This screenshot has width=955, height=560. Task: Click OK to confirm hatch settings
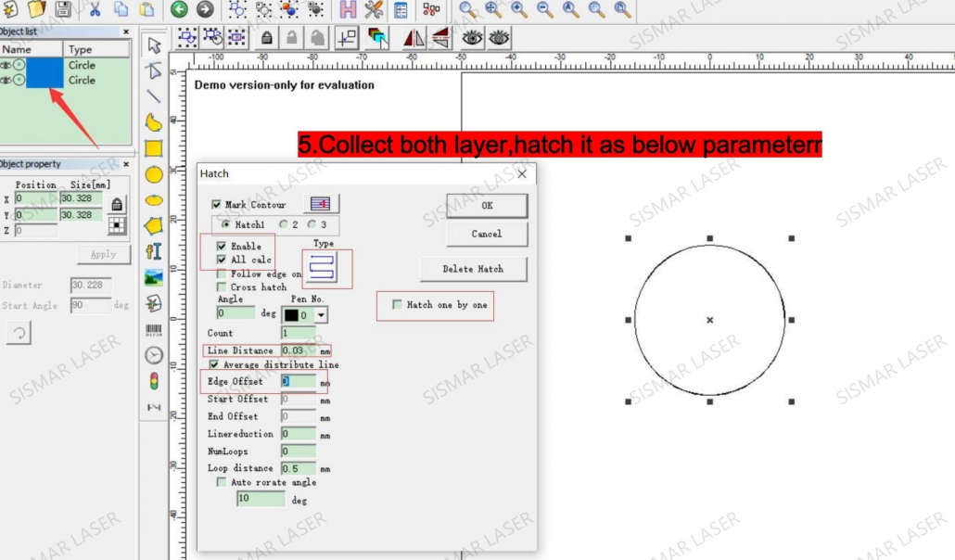(x=487, y=205)
